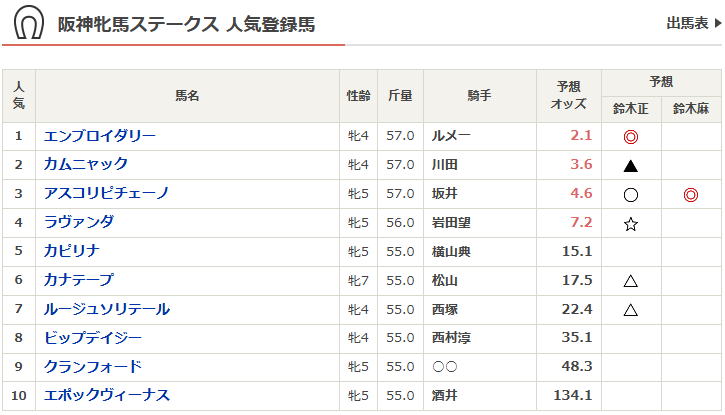Click the 鈴木正 predictor header

631,108
